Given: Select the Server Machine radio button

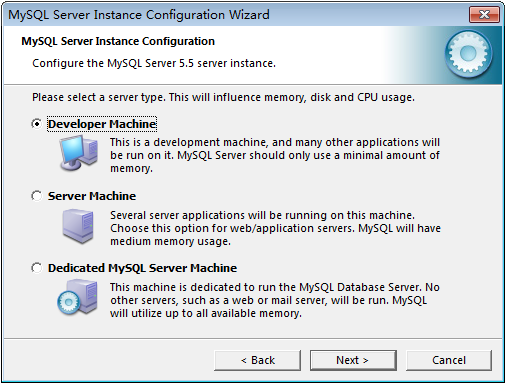Looking at the screenshot, I should coord(36,196).
